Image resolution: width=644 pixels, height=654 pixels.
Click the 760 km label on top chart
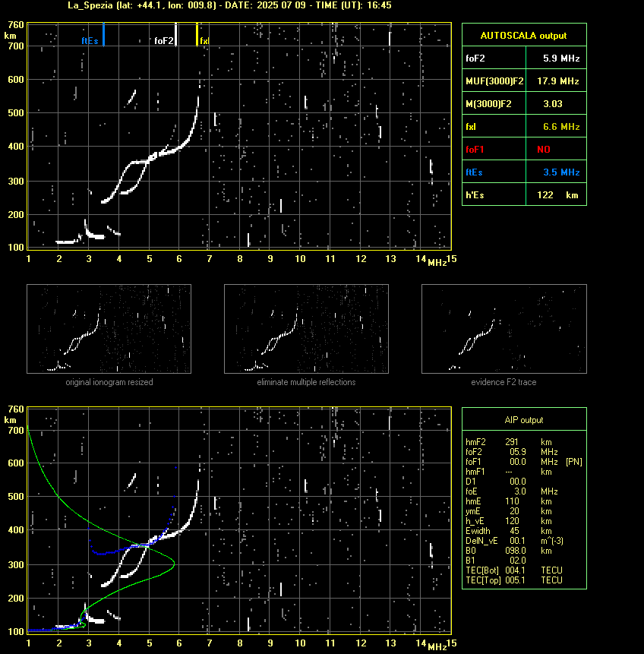pos(16,25)
